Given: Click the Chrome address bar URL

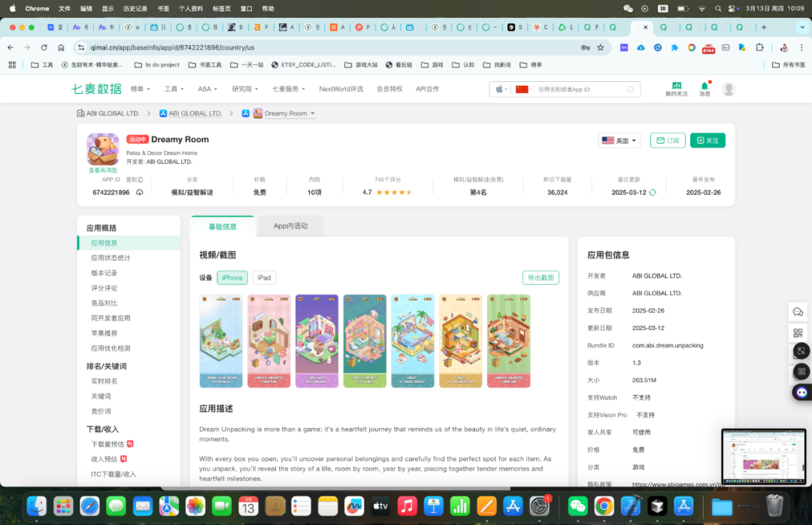Looking at the screenshot, I should pos(172,47).
